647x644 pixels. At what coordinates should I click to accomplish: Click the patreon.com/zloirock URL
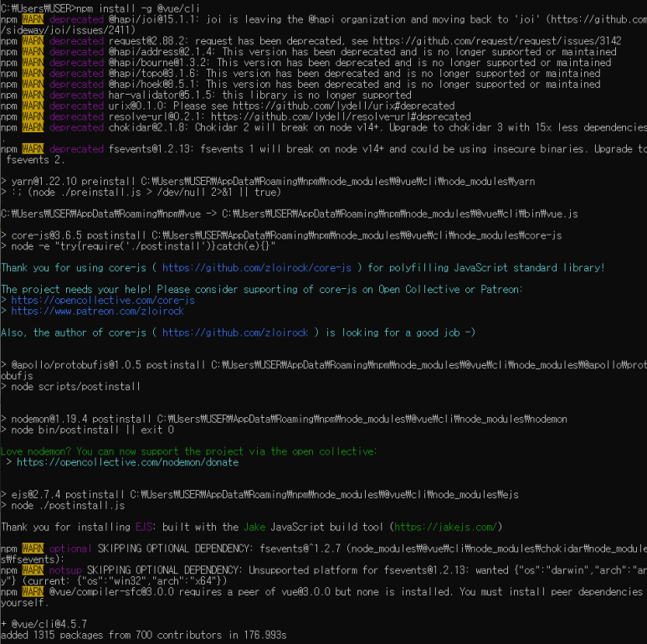click(x=97, y=311)
